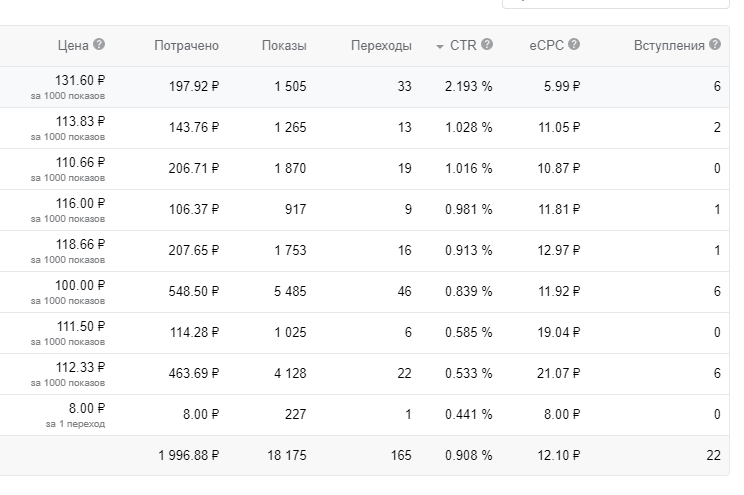
Task: Toggle the CTR sort arrow
Action: tap(440, 47)
